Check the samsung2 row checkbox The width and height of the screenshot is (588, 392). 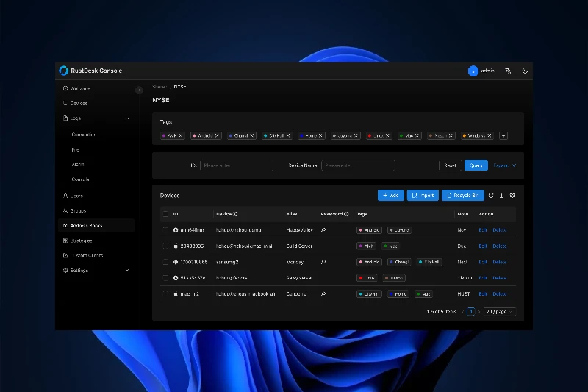coord(165,262)
